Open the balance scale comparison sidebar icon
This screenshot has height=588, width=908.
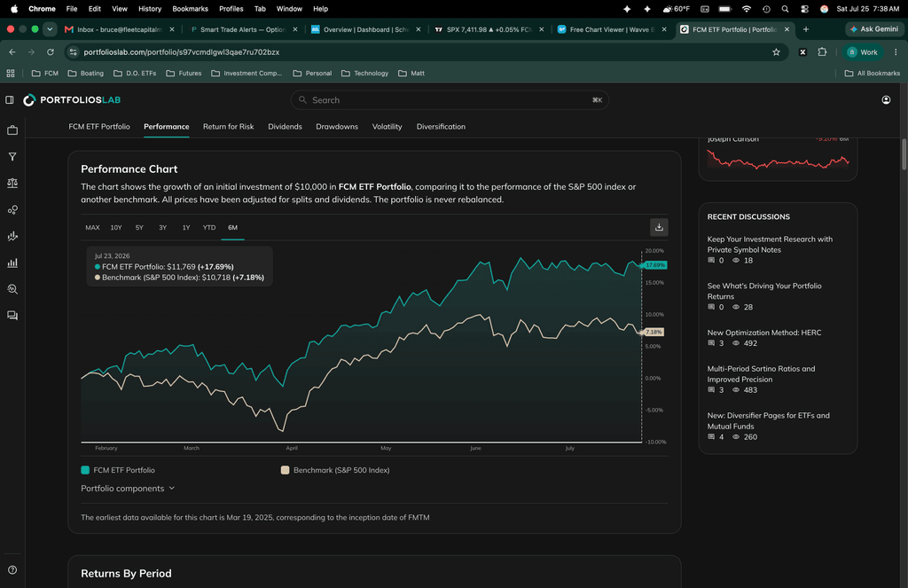(12, 183)
